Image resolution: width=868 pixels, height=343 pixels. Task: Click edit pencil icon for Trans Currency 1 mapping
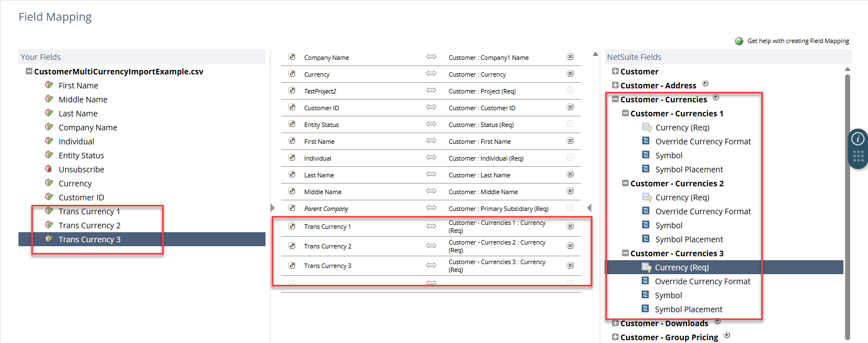coord(292,227)
